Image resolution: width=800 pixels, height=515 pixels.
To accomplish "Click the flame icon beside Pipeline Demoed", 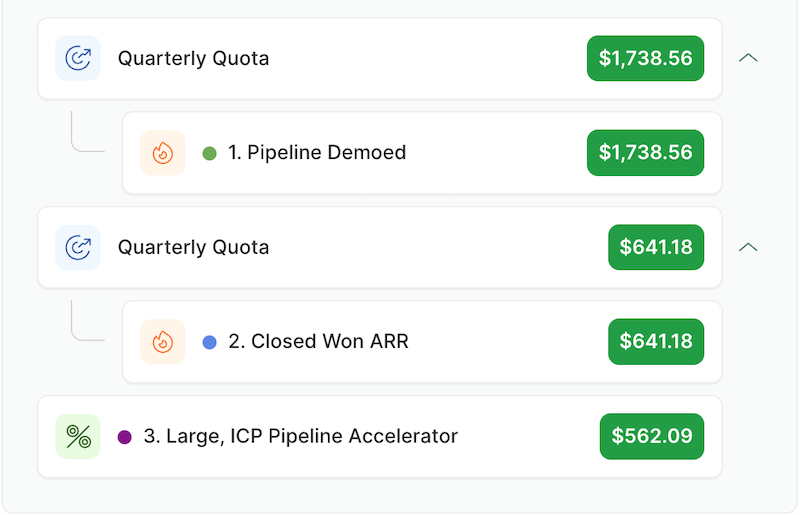I will [x=163, y=153].
